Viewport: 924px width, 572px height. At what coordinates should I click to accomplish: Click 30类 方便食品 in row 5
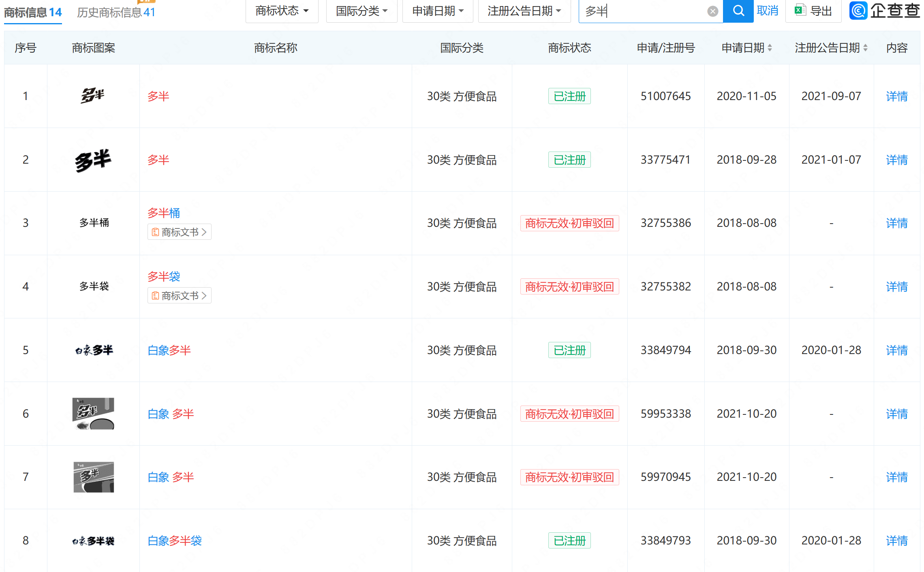pyautogui.click(x=462, y=350)
